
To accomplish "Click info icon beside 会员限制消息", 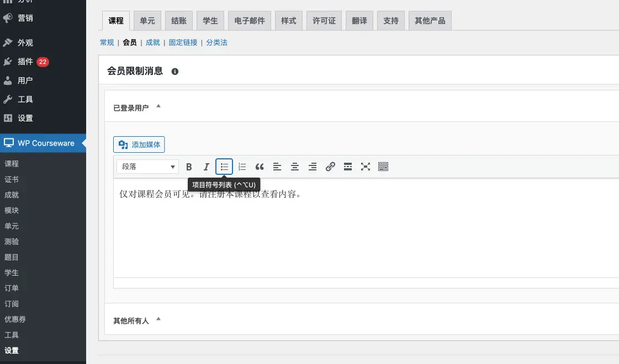I will pos(175,71).
